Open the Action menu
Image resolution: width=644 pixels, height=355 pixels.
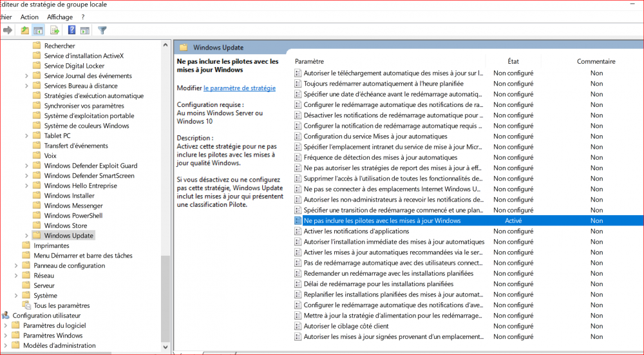tap(29, 17)
